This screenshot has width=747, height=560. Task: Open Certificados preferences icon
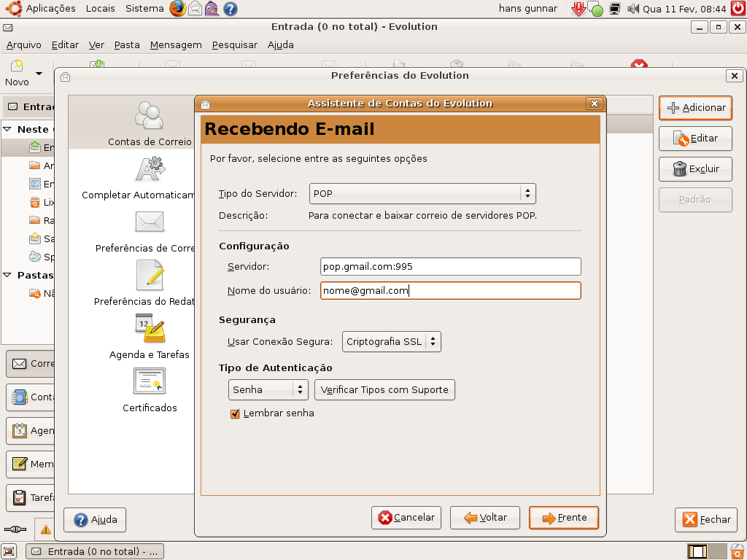click(150, 381)
